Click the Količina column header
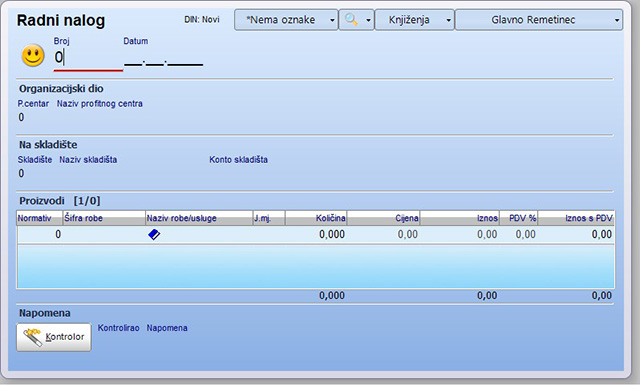This screenshot has height=387, width=640. point(316,218)
